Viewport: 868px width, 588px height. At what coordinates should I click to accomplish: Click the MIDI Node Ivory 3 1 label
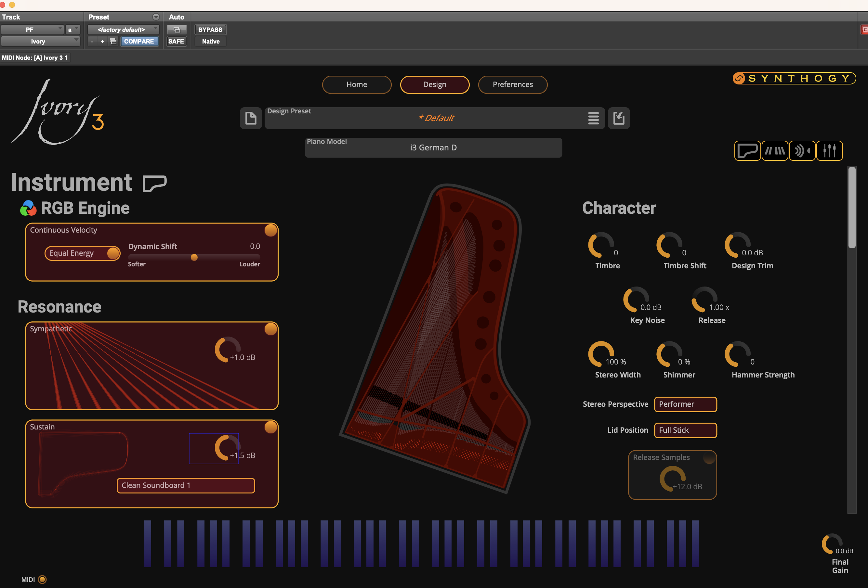coord(35,58)
